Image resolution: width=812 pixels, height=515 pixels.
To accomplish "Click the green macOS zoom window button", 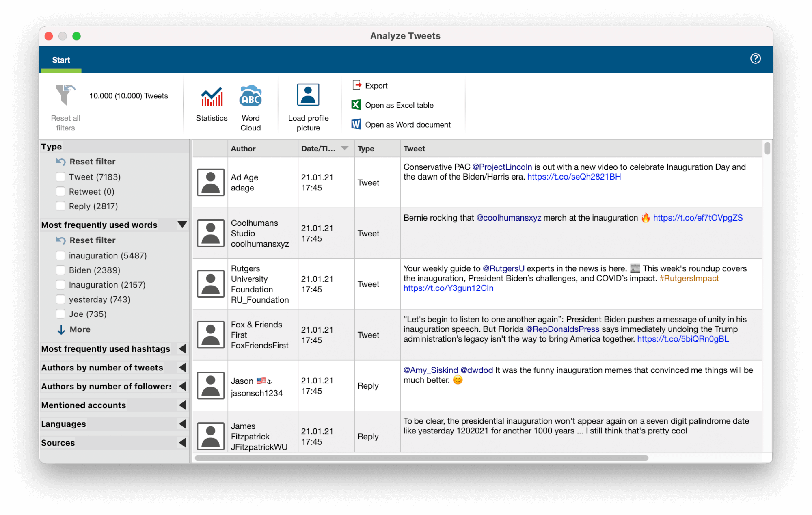I will tap(76, 36).
